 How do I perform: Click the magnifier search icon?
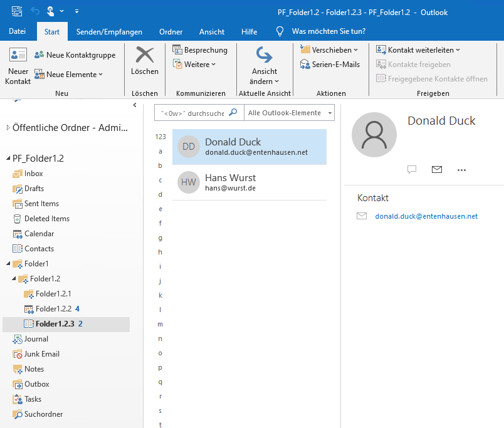pos(233,112)
